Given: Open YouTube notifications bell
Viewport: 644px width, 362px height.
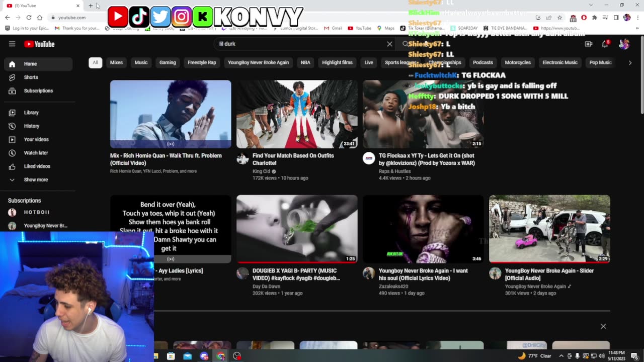Looking at the screenshot, I should pos(605,44).
